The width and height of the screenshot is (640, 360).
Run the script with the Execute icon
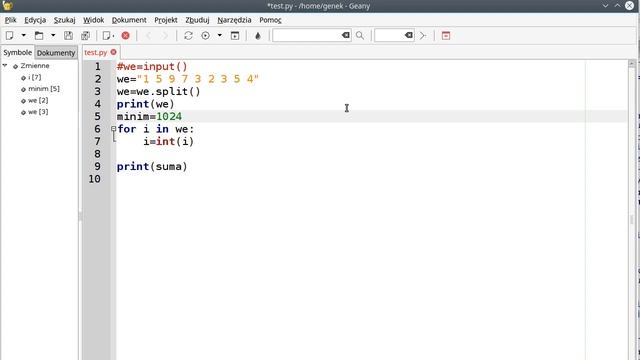coord(235,36)
